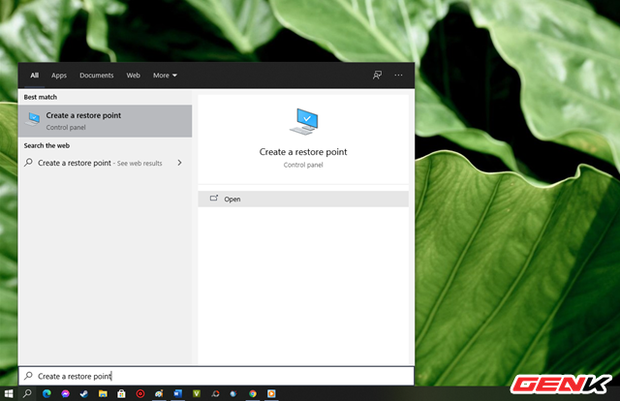Open Google Chrome from the taskbar

click(x=252, y=394)
